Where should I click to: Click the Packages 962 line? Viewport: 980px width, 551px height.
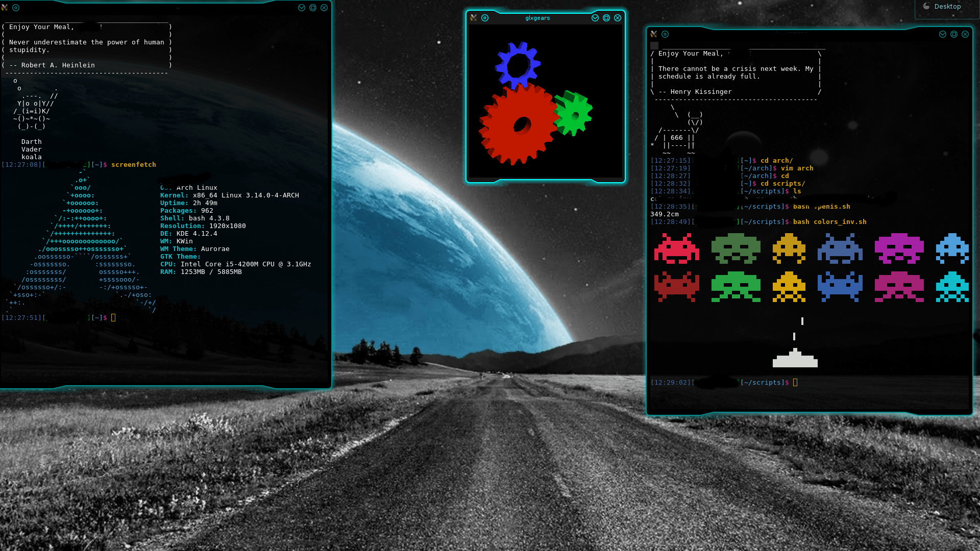pyautogui.click(x=187, y=211)
